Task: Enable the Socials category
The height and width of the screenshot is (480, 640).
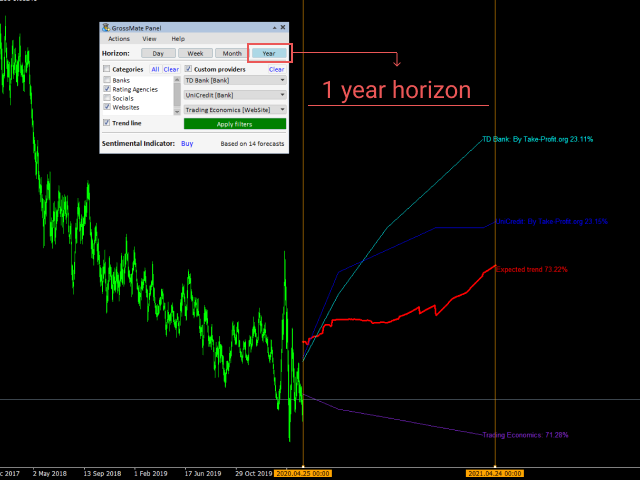Action: click(107, 98)
